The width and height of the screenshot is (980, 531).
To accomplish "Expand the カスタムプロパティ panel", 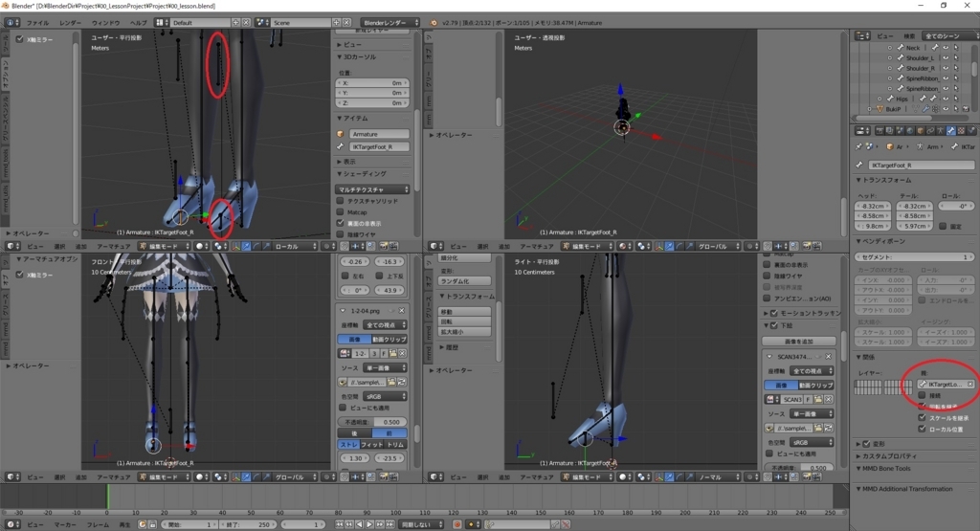I will pyautogui.click(x=886, y=456).
